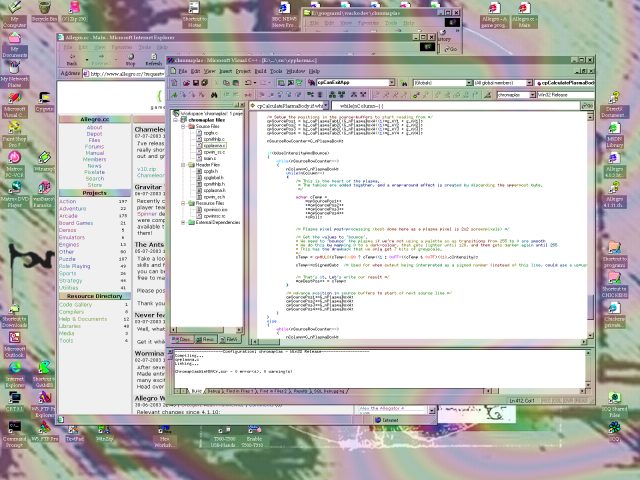Image resolution: width=640 pixels, height=480 pixels.
Task: Open the Project menu in Visual C++
Action: [243, 71]
